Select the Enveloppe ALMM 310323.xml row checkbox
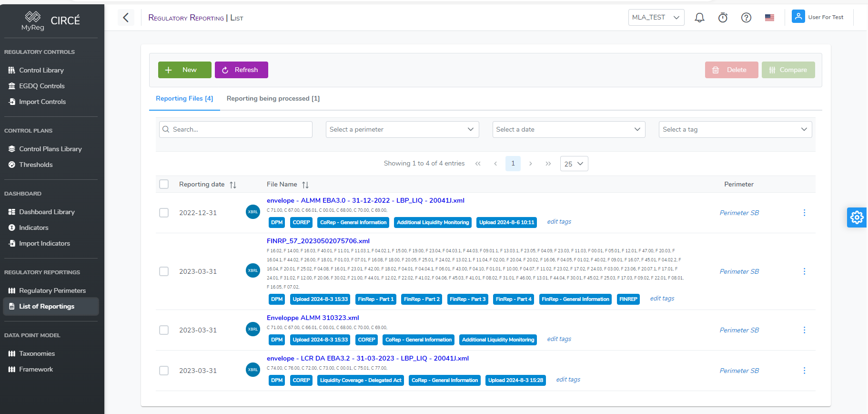 tap(164, 330)
